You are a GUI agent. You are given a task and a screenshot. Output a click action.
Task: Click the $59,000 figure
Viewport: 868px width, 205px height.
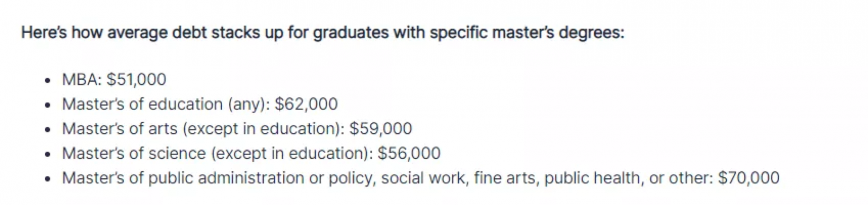point(381,129)
